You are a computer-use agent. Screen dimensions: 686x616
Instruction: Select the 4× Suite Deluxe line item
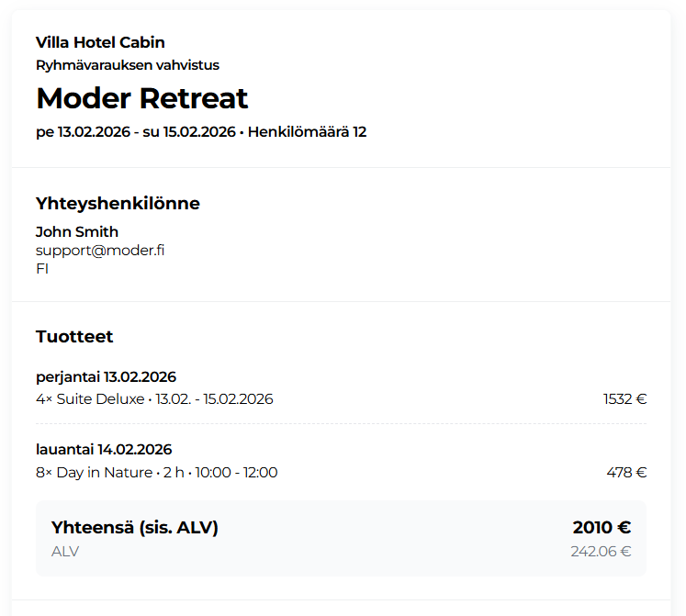(154, 399)
